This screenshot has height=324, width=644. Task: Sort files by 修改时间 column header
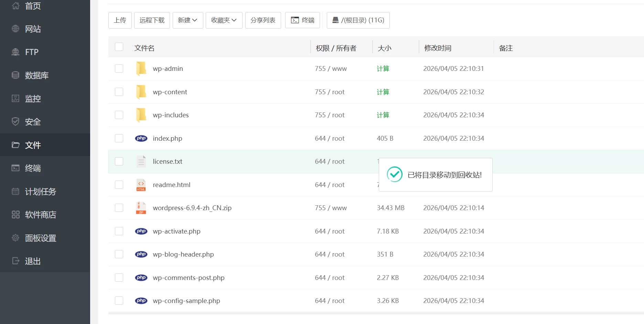click(x=438, y=48)
